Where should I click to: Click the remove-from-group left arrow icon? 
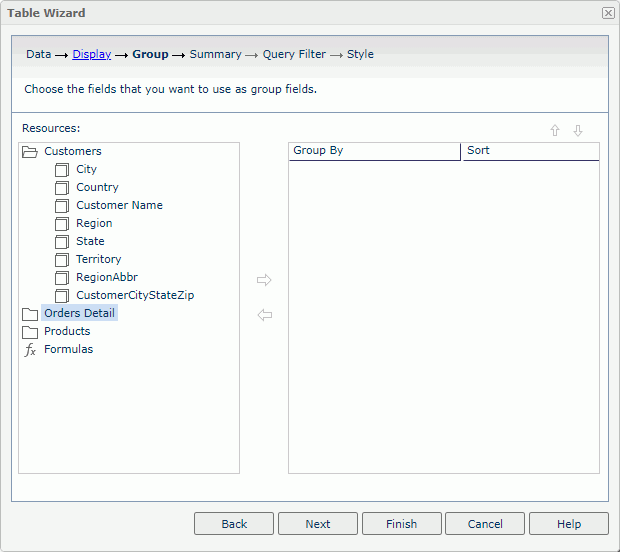[265, 315]
